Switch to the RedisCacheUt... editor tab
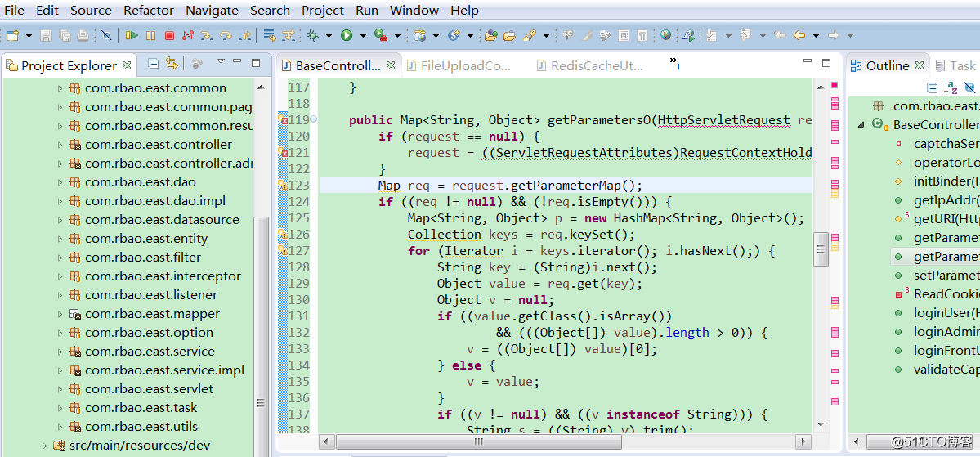This screenshot has width=980, height=457. (591, 65)
